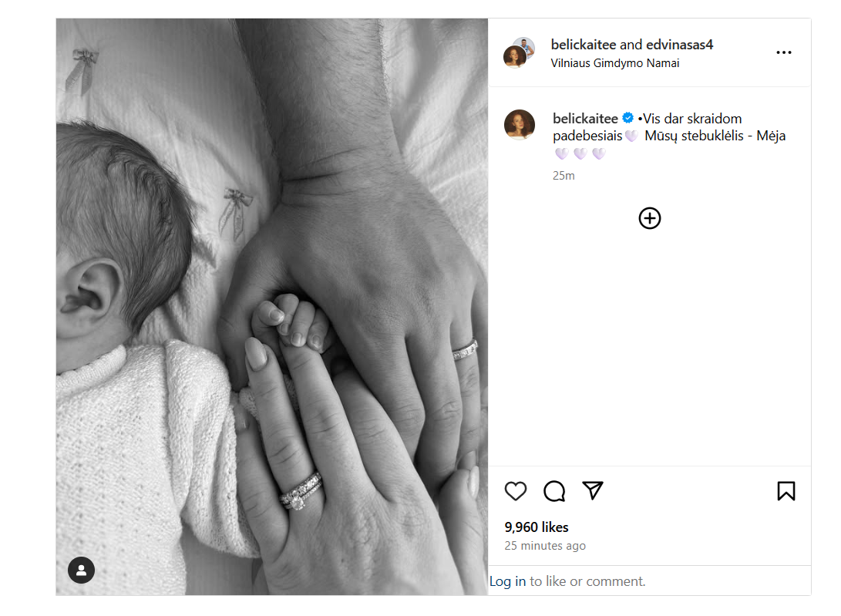Click belickaitee username in the caption
Screen dimensions: 841x616
[585, 119]
